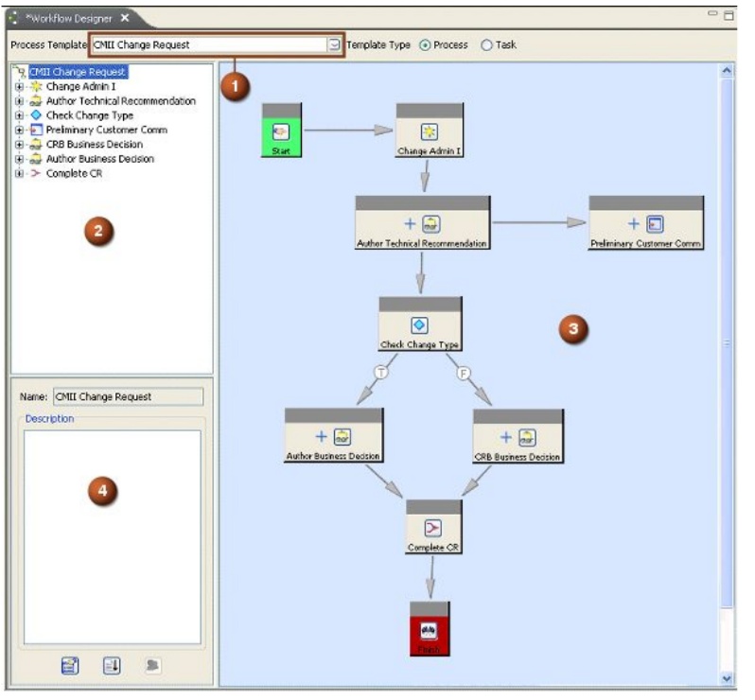Select the Complete CR node in diagram
755x700 pixels.
433,527
